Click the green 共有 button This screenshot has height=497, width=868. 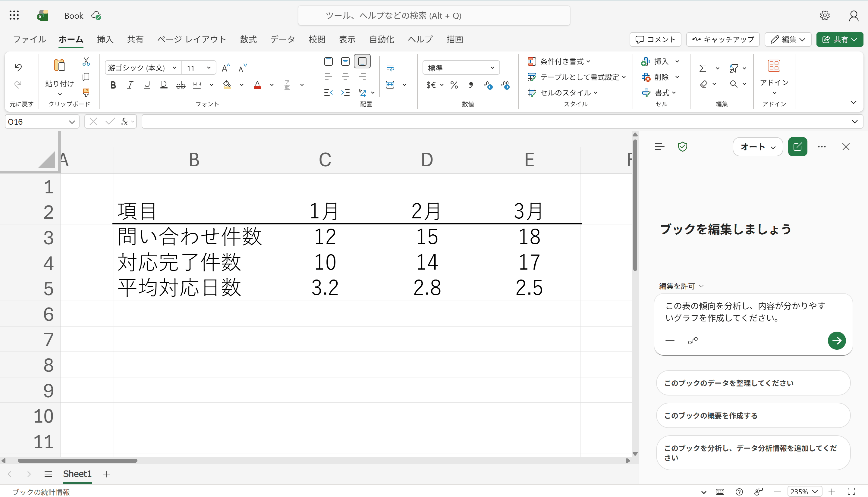coord(839,39)
